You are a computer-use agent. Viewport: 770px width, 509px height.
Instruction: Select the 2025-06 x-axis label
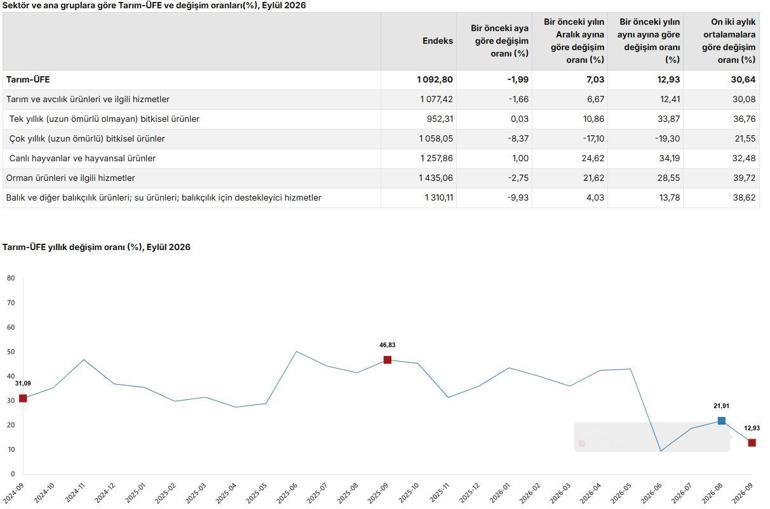[x=286, y=493]
